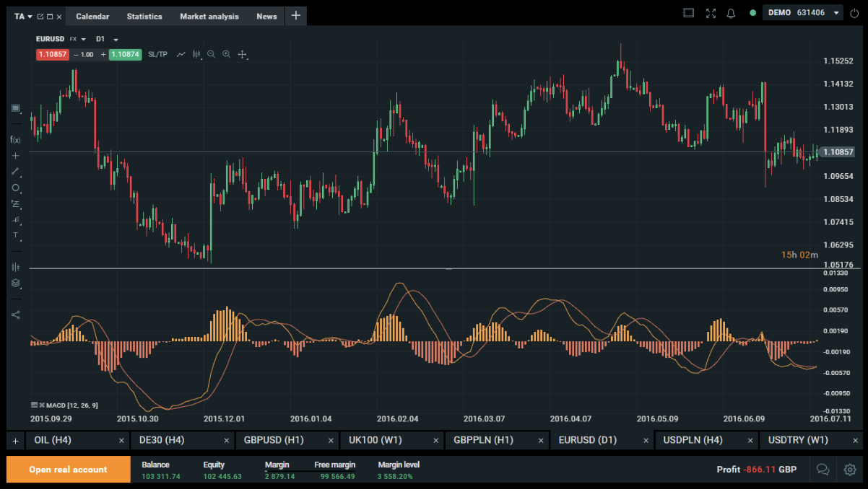Expand the D1 timeframe dropdown
The height and width of the screenshot is (492, 868).
coord(116,40)
